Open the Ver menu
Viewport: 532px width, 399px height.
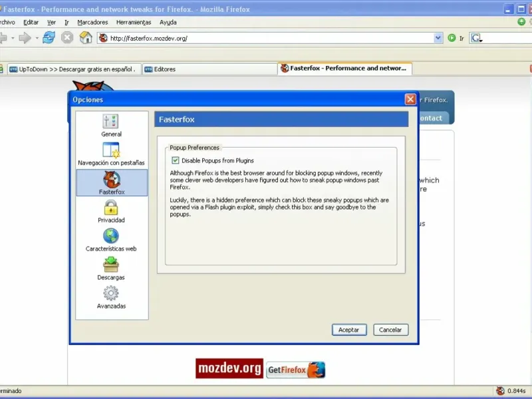click(51, 23)
